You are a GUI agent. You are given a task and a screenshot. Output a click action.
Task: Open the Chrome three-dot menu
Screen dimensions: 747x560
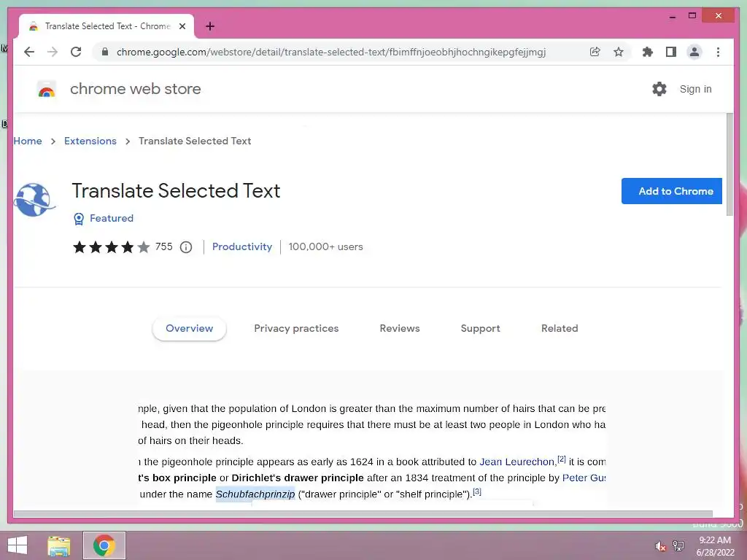[x=718, y=52]
